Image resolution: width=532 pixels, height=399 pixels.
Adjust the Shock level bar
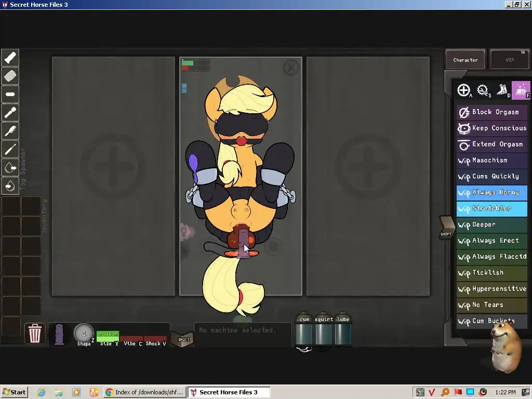155,339
